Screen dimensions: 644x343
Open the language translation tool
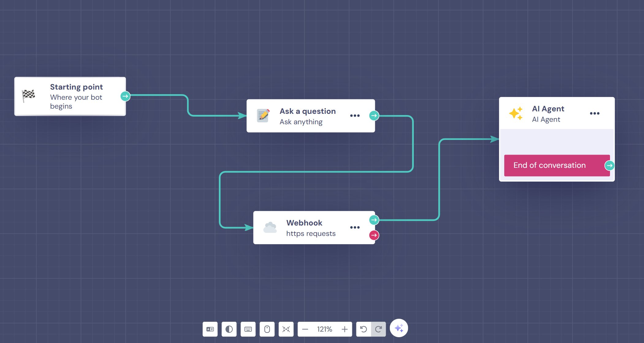210,329
